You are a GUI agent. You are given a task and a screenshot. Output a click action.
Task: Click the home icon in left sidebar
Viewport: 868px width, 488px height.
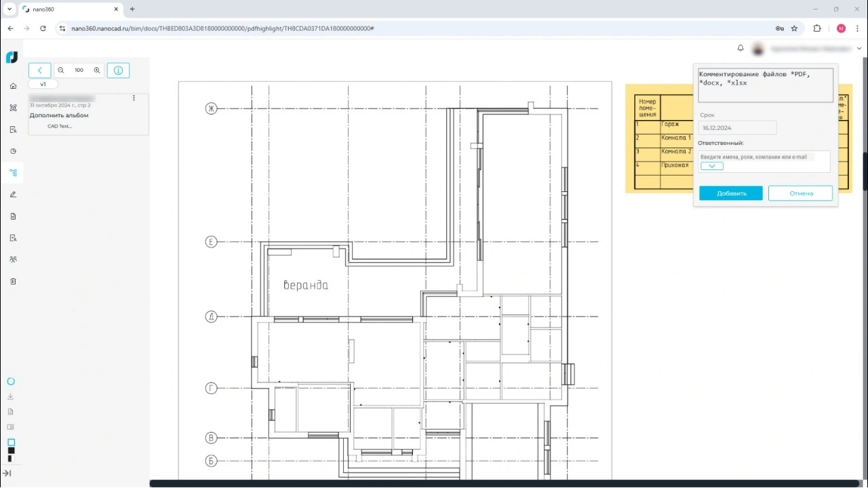(13, 86)
